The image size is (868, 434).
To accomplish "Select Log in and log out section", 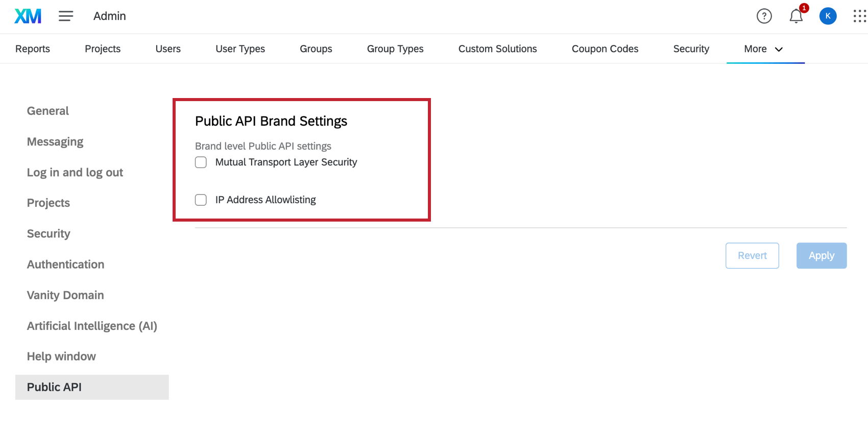I will tap(75, 173).
